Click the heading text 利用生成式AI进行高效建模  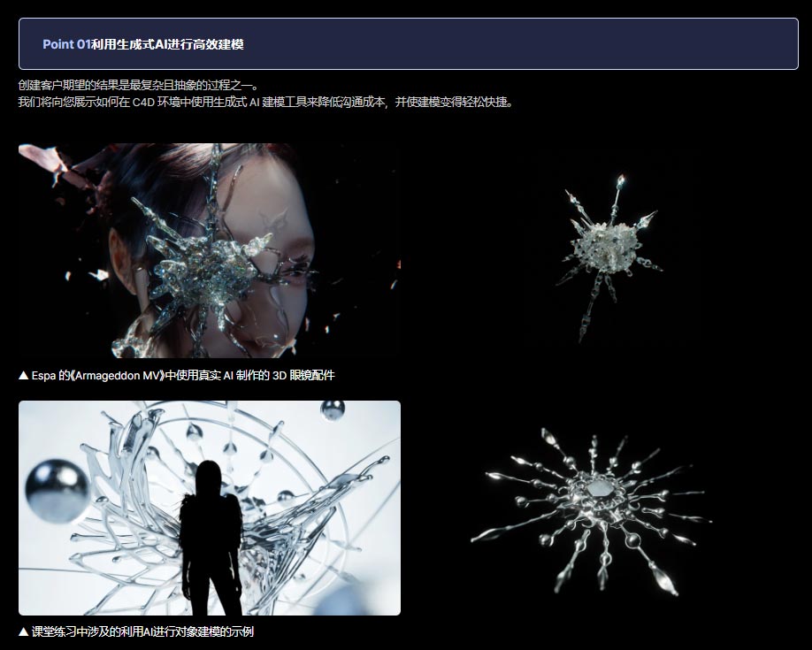coord(167,44)
